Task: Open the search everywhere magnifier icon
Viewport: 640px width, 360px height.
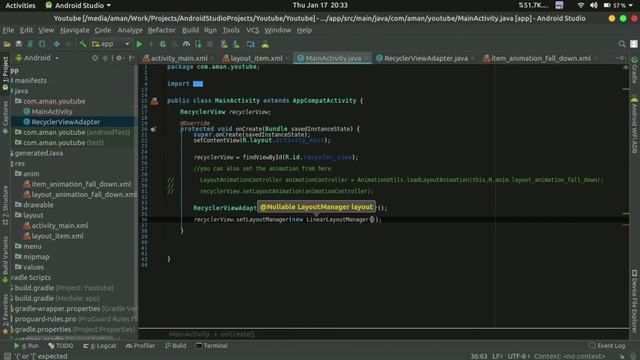Action: point(622,44)
